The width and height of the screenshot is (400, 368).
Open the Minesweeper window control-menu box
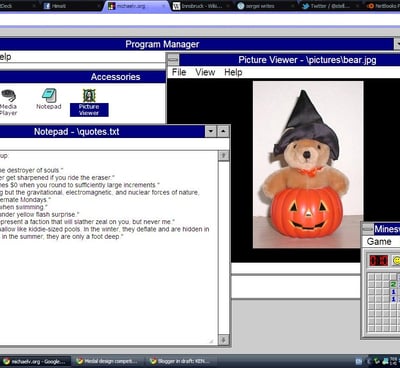pyautogui.click(x=367, y=229)
